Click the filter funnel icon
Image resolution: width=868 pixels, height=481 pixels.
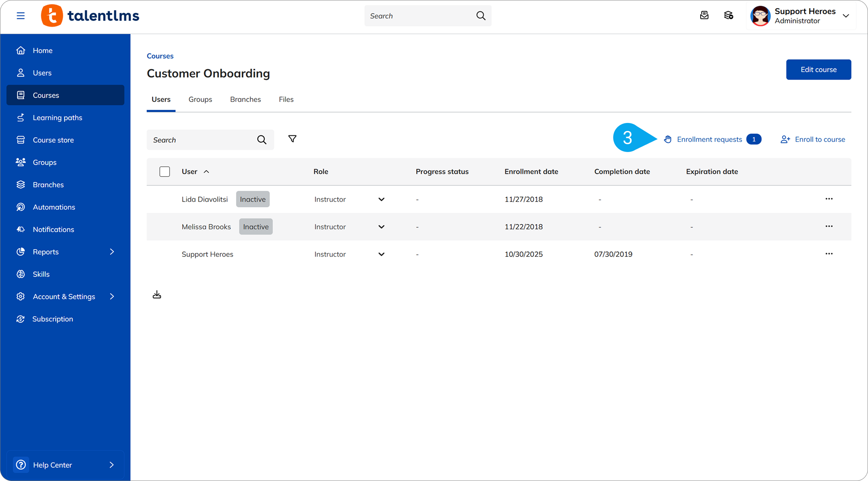tap(292, 139)
